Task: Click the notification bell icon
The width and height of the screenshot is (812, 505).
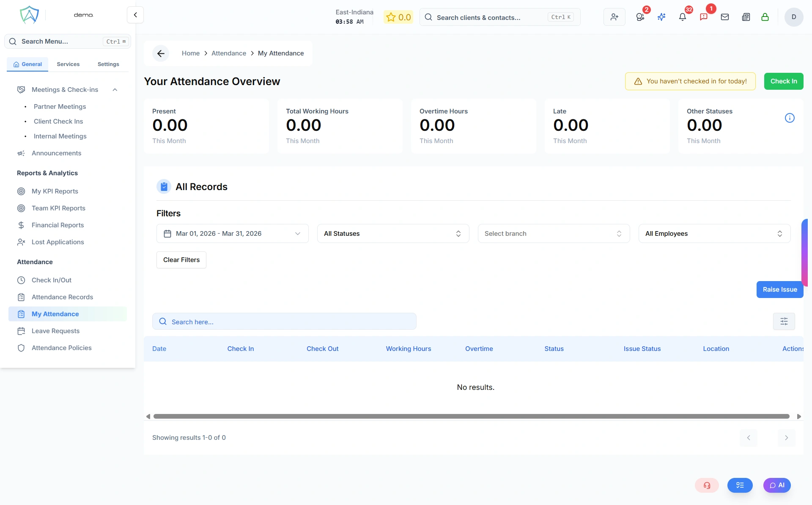Action: (x=682, y=17)
